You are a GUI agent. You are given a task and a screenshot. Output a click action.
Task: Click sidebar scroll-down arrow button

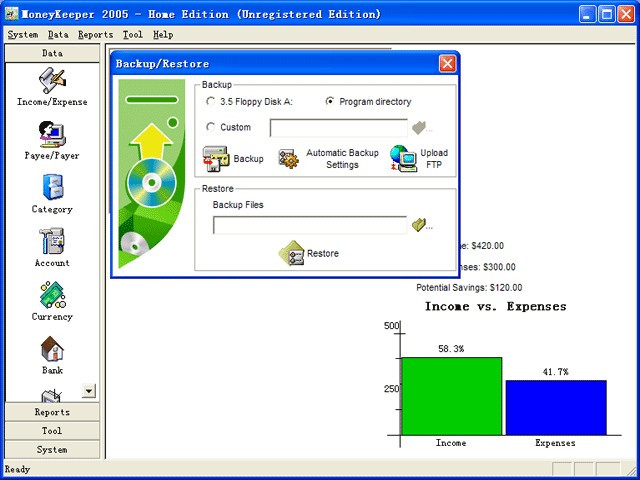click(89, 391)
